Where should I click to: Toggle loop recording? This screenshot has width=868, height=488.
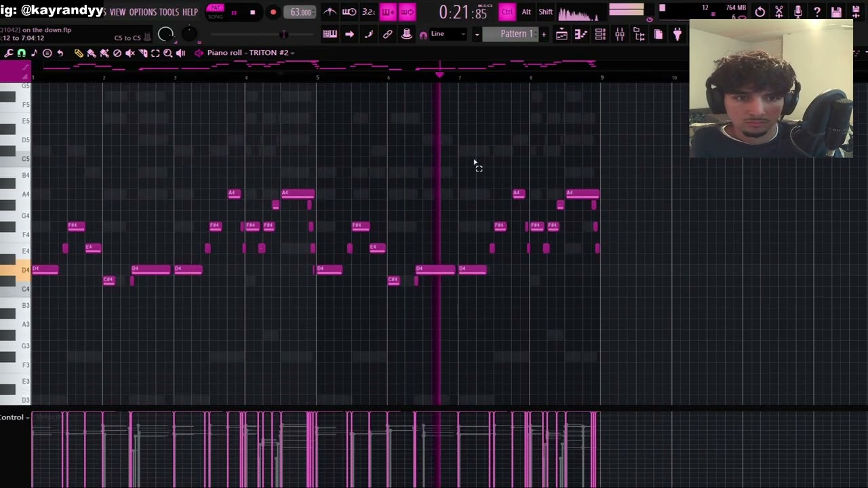407,12
